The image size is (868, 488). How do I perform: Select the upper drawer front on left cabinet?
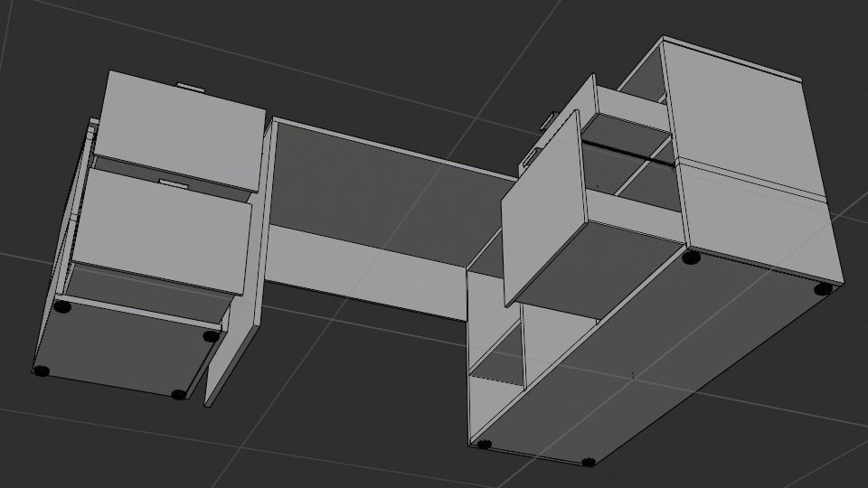click(180, 130)
